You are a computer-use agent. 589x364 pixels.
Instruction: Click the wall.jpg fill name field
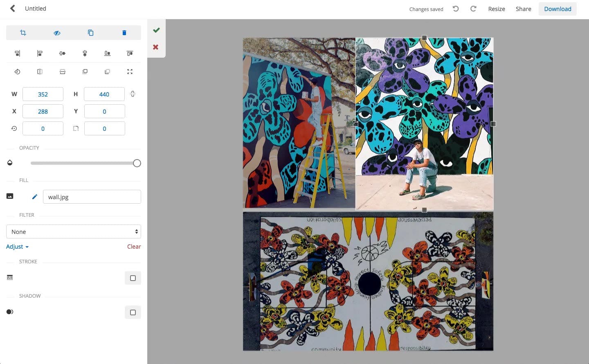pyautogui.click(x=92, y=197)
